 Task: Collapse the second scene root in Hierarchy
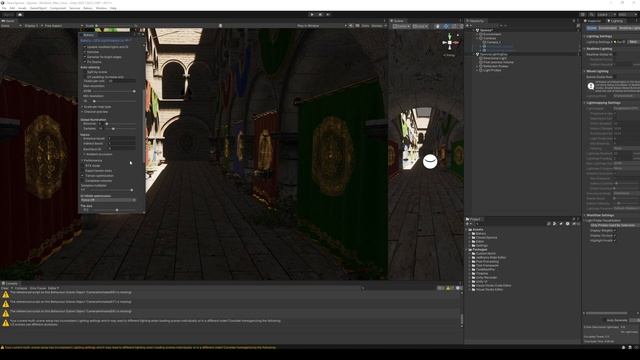pos(473,54)
